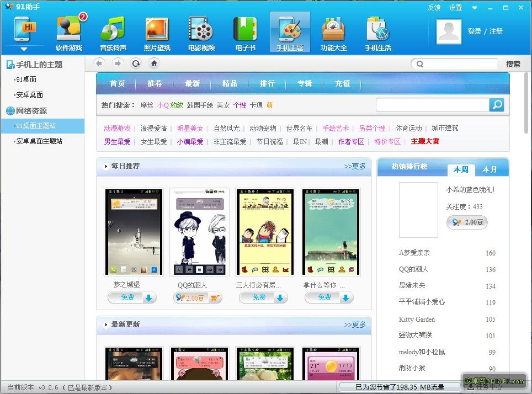Switch ranking to 本月 tab
This screenshot has height=394, width=532.
490,169
